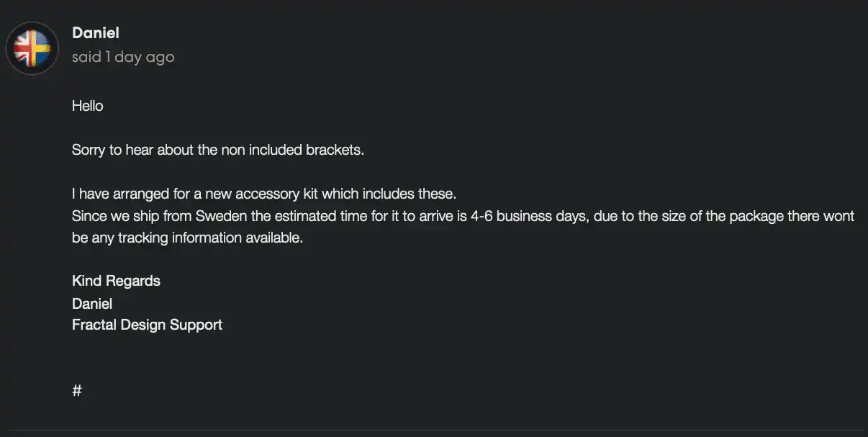Open the # permalink below the message
Viewport: 868px width, 437px height.
[x=77, y=391]
